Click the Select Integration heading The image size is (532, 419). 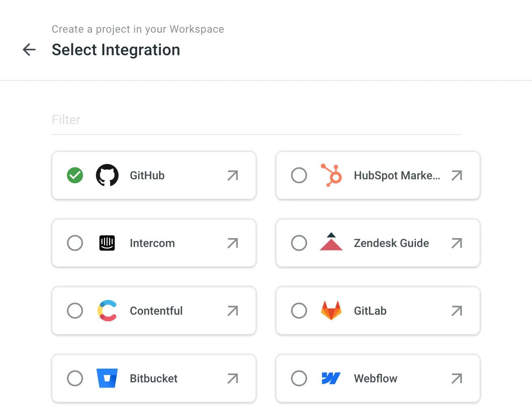116,50
